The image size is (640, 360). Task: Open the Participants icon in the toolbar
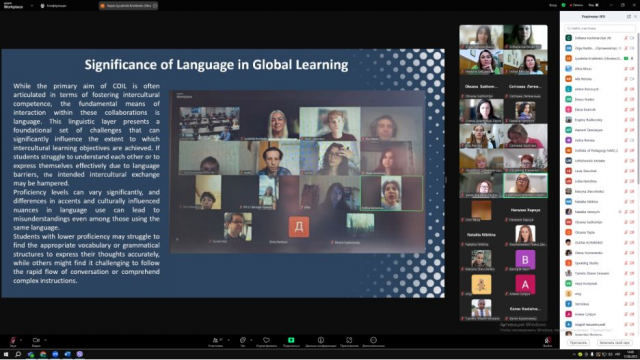(215, 340)
